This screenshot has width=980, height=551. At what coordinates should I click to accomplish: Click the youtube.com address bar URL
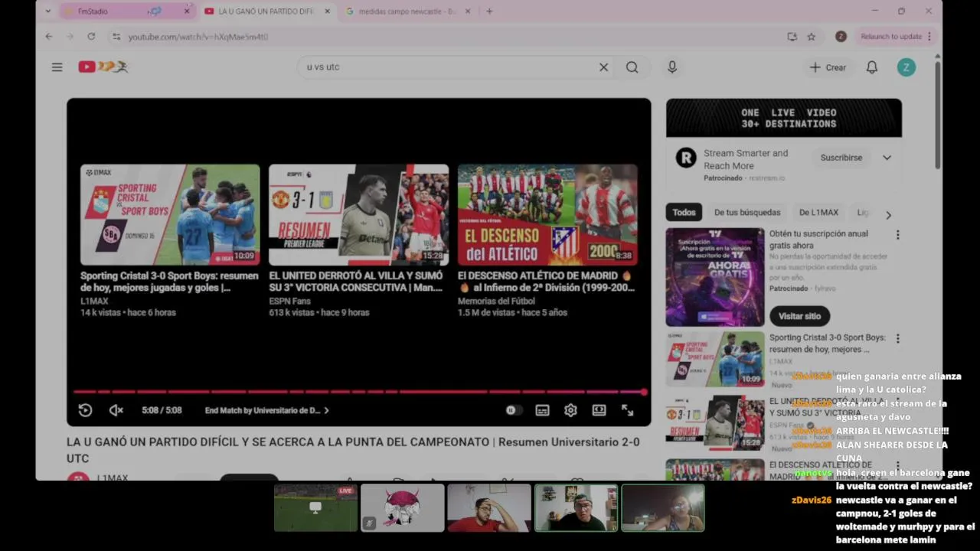[198, 37]
